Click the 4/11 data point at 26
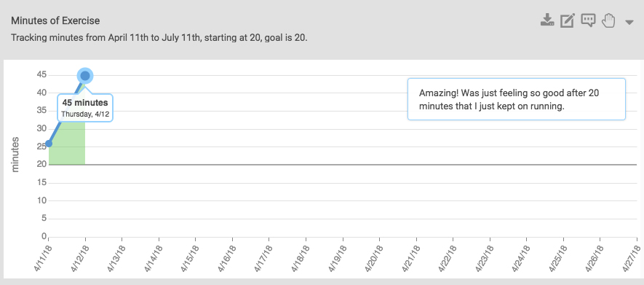This screenshot has height=285, width=644. [x=49, y=144]
